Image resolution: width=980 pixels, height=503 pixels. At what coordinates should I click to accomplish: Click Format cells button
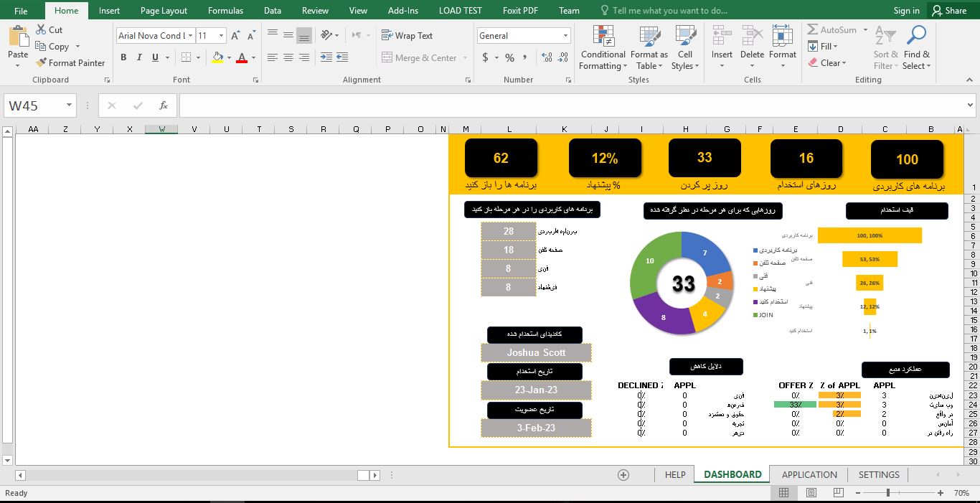tap(783, 47)
